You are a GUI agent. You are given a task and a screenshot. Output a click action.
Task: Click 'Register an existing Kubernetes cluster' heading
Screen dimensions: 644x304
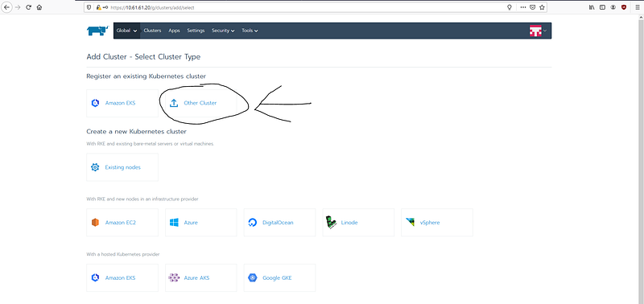pyautogui.click(x=147, y=76)
